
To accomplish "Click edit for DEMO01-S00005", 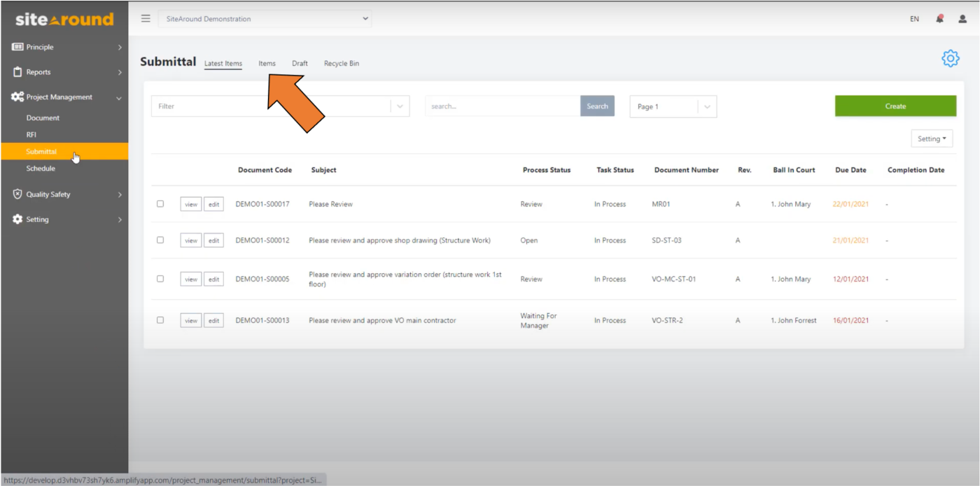I will 213,279.
